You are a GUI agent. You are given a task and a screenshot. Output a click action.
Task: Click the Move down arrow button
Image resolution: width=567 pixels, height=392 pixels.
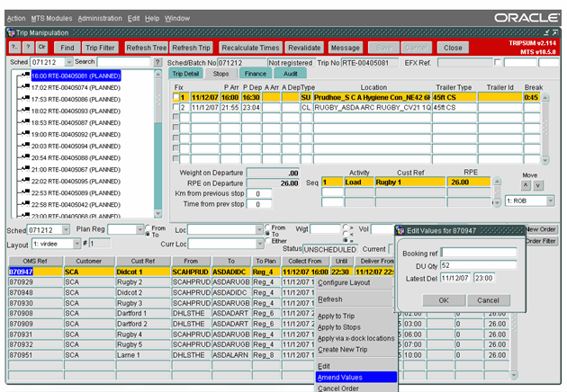[538, 185]
